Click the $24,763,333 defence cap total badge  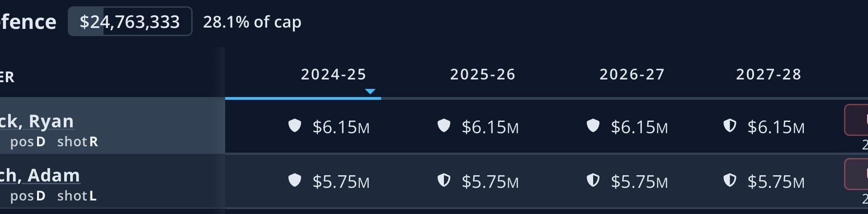coord(130,22)
